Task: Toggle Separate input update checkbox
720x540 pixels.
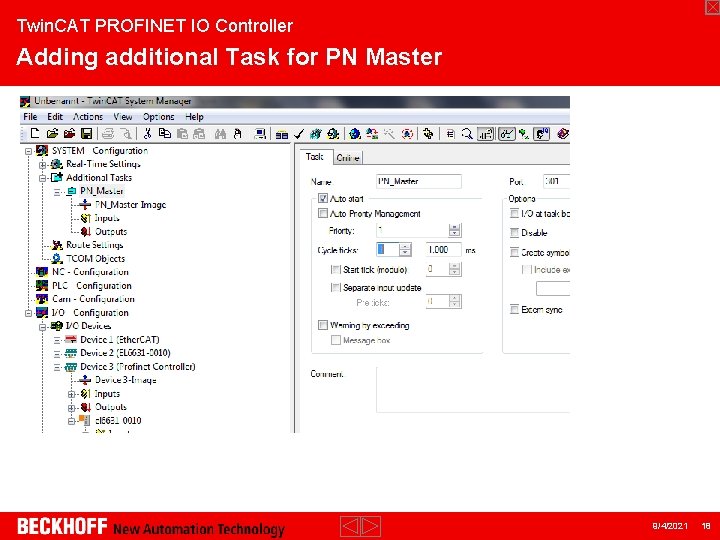Action: click(x=336, y=287)
